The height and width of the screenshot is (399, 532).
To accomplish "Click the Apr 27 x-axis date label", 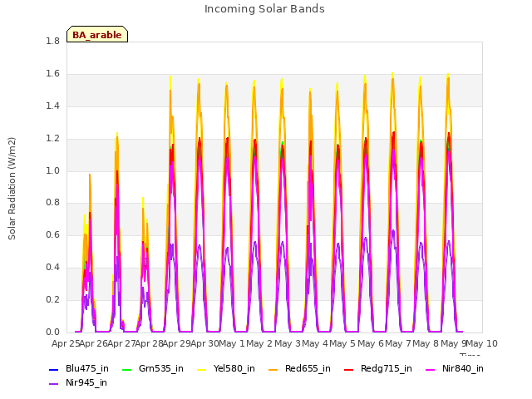I will (x=121, y=343).
